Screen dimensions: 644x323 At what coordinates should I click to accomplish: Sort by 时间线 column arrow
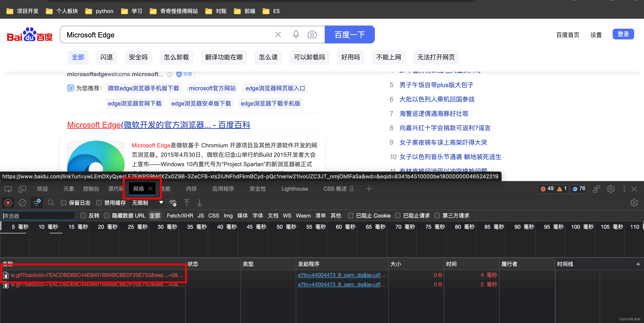[638, 264]
